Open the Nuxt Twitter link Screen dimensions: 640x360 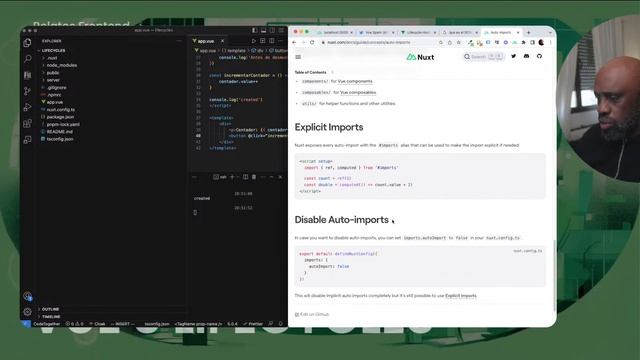513,56
